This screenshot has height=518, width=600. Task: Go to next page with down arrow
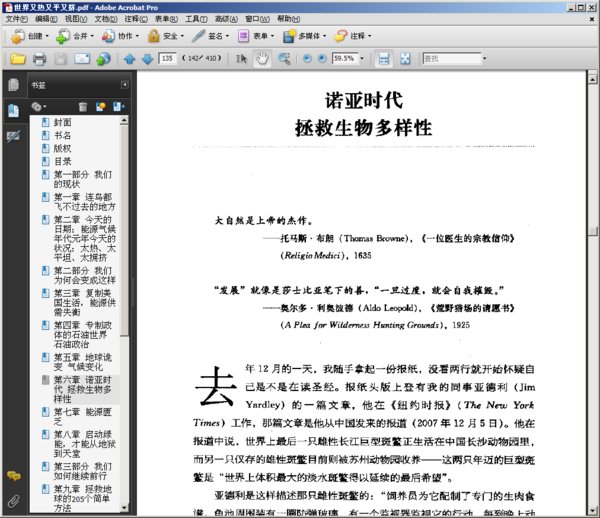(147, 59)
